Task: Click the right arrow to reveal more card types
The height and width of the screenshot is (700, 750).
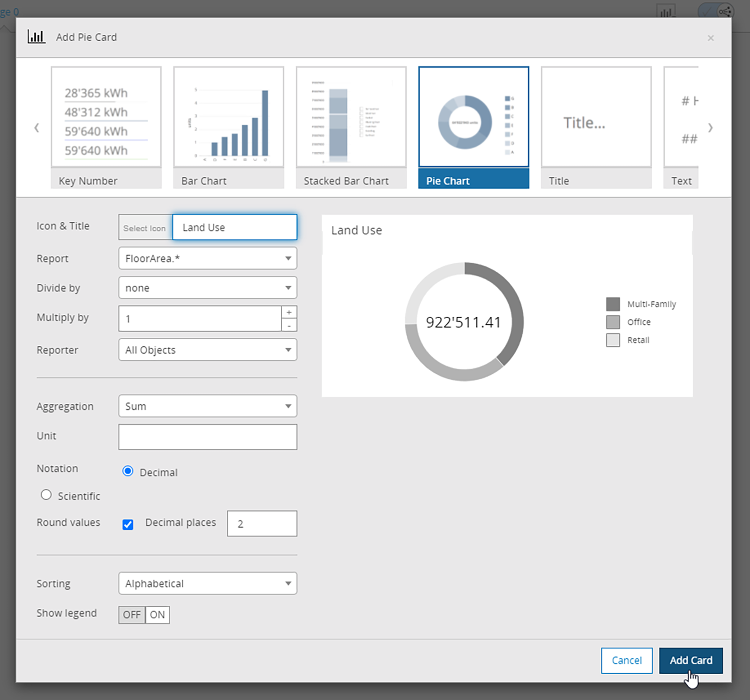Action: pos(711,127)
